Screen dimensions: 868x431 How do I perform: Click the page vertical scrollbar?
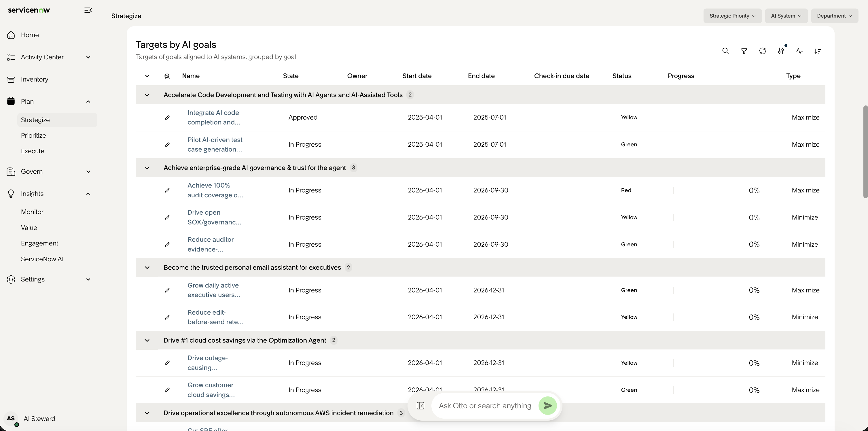pos(865,152)
